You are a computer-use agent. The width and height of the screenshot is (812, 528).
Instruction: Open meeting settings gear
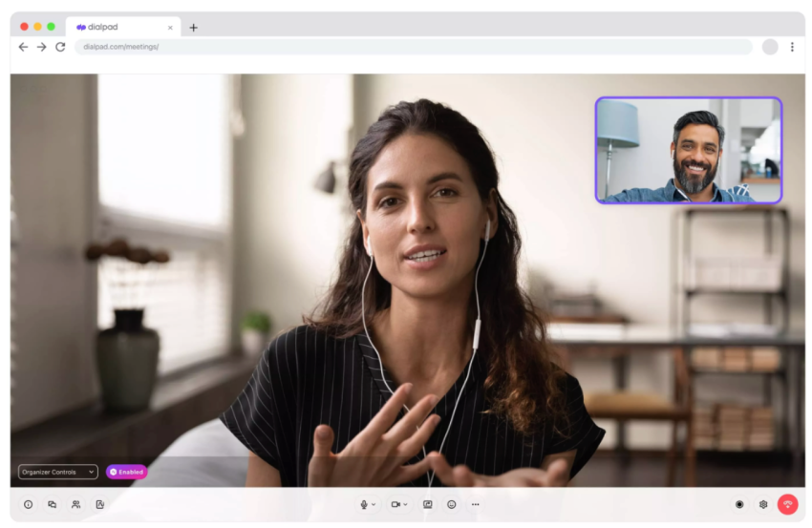763,504
